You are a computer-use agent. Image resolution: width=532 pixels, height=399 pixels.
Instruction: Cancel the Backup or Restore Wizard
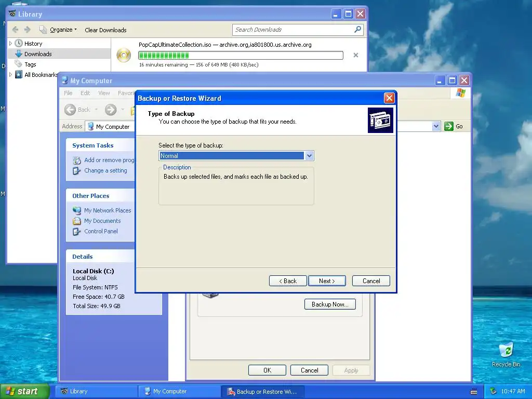point(371,281)
